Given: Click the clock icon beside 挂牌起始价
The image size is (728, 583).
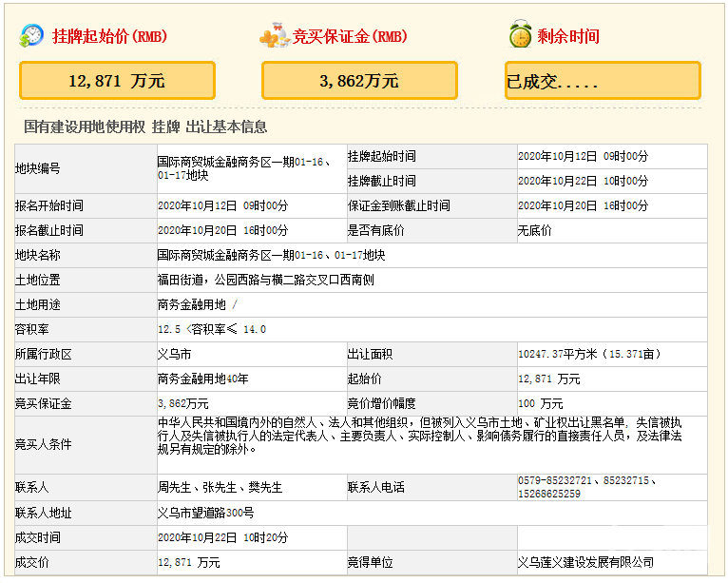Looking at the screenshot, I should (x=31, y=35).
